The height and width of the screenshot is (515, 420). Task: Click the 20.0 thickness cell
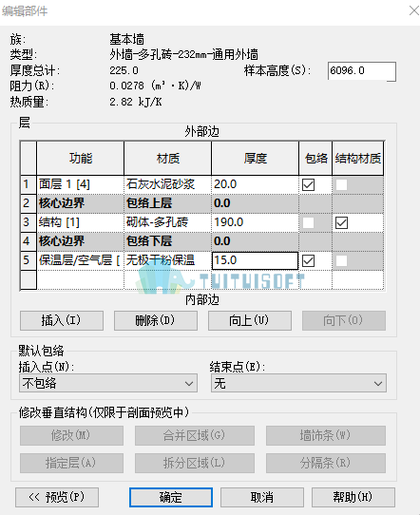(x=256, y=184)
